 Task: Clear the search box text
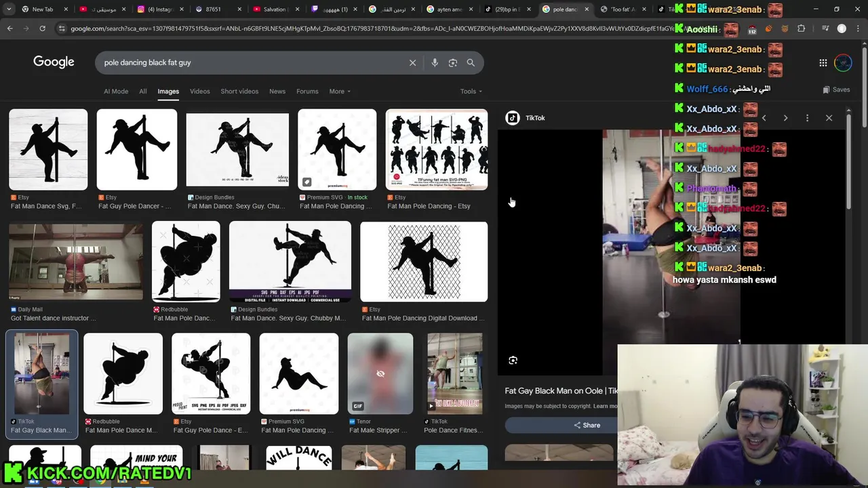(x=412, y=62)
